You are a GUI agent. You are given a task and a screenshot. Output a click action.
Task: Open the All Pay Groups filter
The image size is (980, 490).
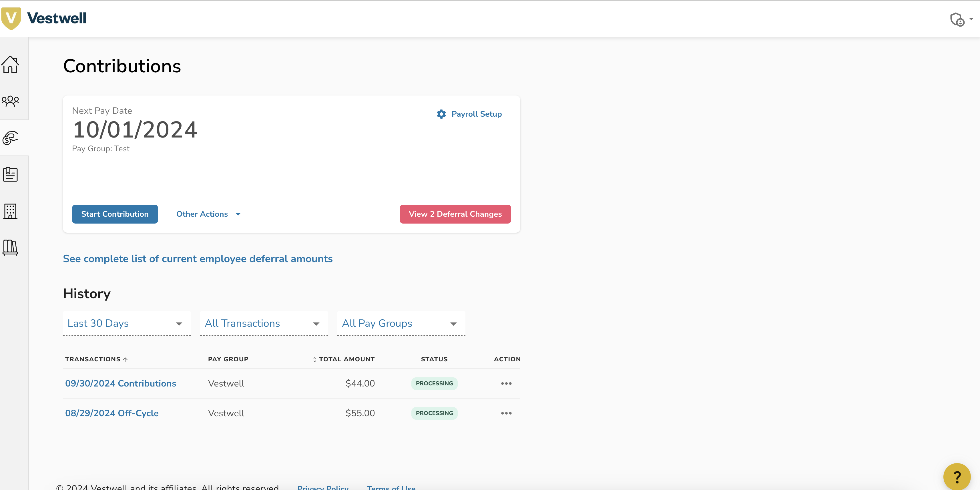pos(401,323)
